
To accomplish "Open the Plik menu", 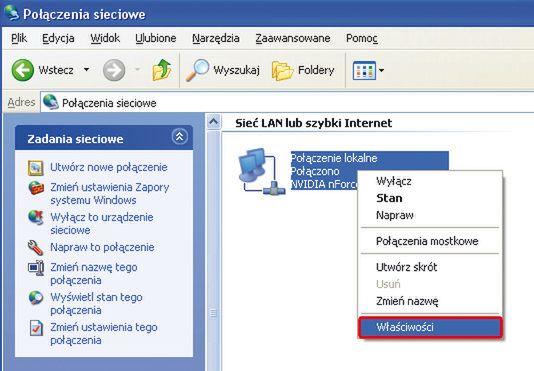I will [19, 38].
